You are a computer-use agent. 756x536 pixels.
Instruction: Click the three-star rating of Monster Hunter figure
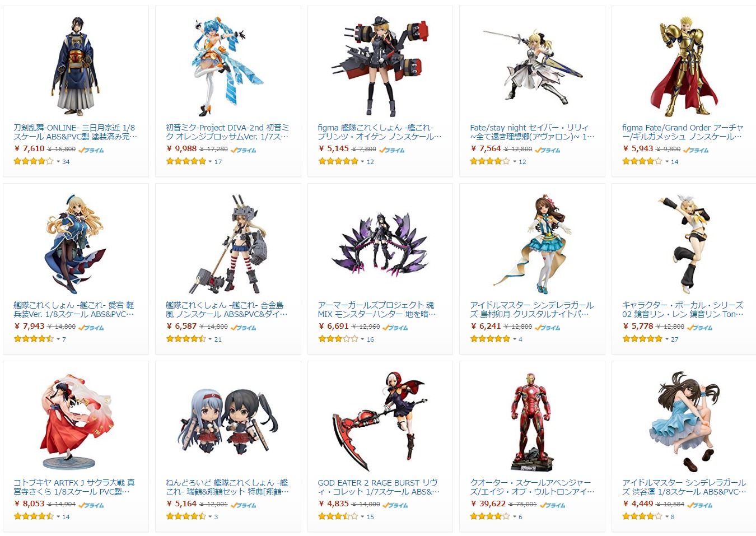[x=338, y=339]
